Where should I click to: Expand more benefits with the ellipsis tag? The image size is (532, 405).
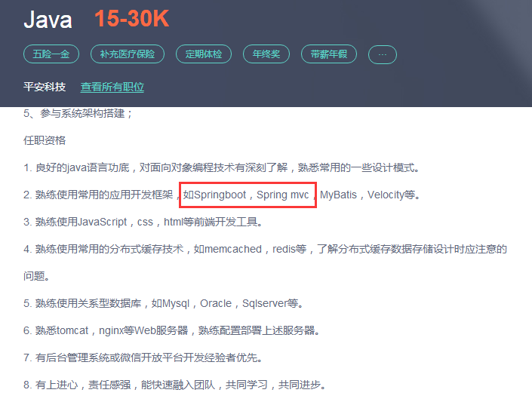tap(383, 54)
